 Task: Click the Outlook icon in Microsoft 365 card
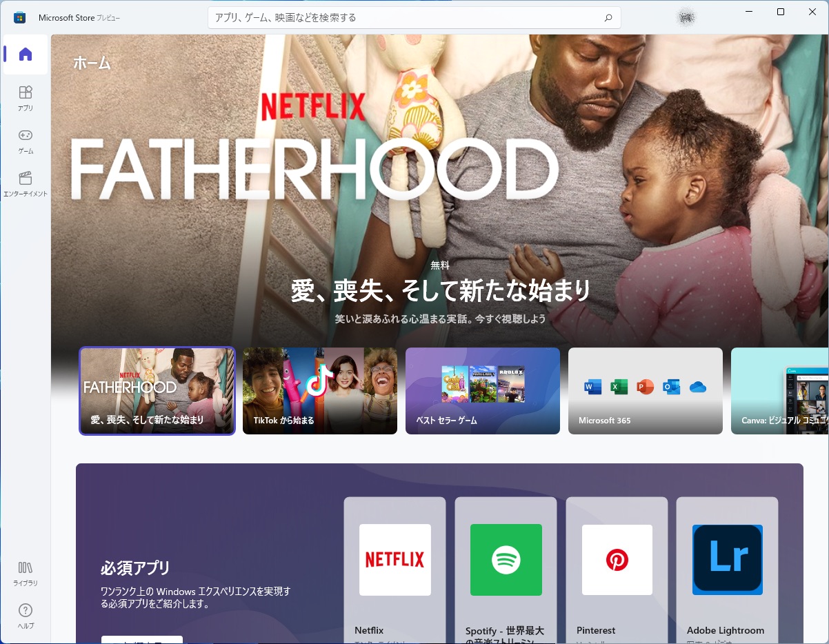(x=671, y=387)
